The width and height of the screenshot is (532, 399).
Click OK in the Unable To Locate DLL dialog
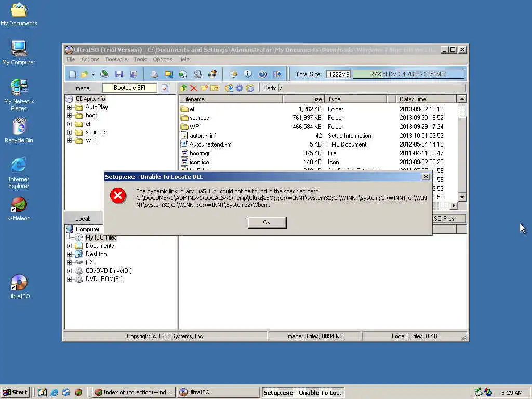(x=267, y=222)
